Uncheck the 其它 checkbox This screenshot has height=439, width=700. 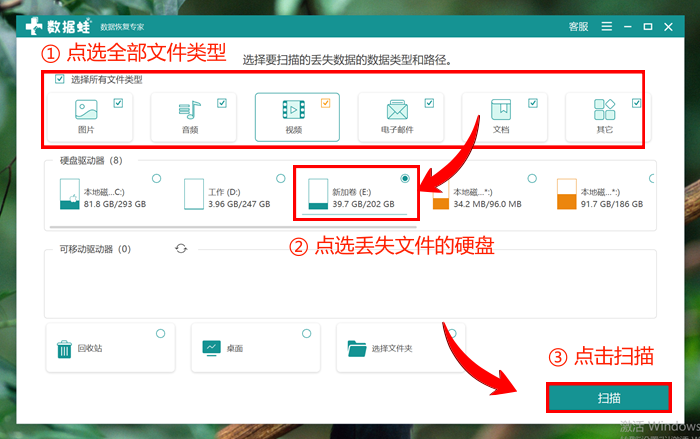[x=636, y=103]
